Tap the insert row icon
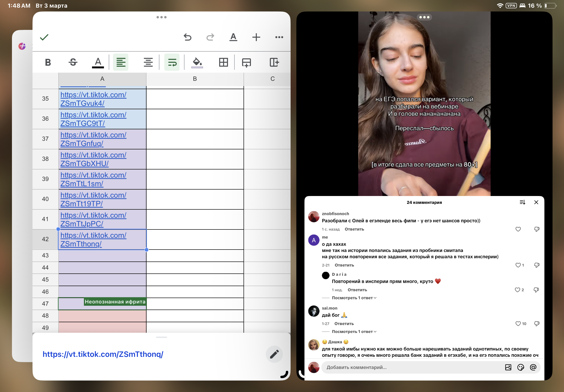 coord(246,62)
